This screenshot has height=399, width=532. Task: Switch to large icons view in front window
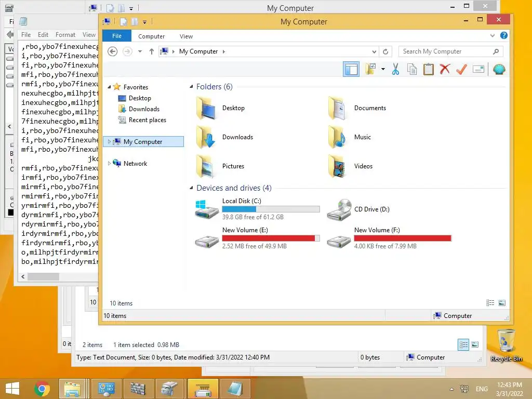click(502, 303)
